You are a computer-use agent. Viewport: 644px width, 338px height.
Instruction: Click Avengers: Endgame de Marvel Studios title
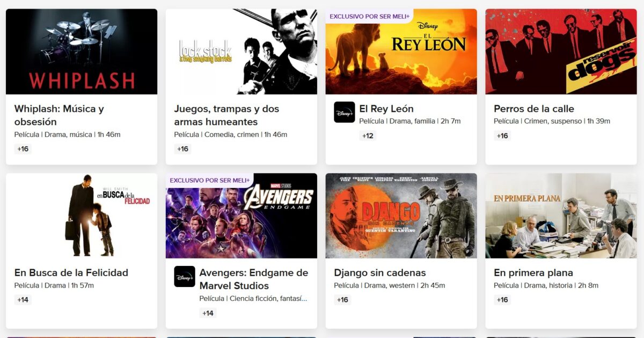coord(253,279)
